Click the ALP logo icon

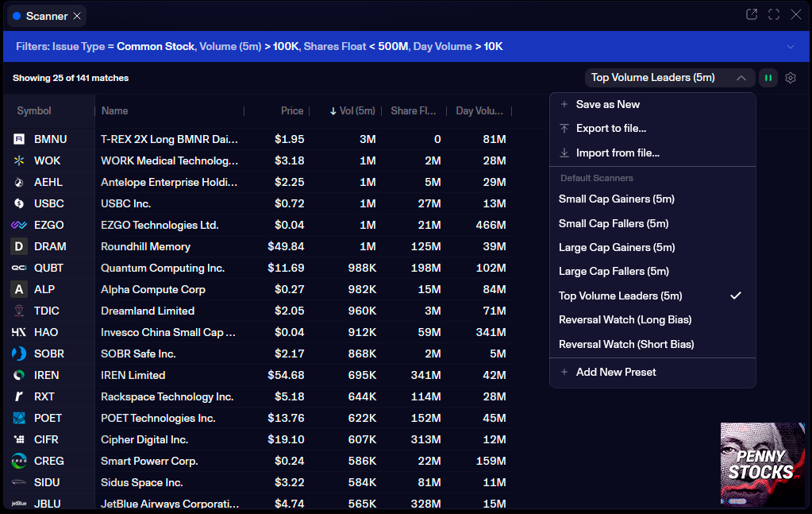coord(18,289)
